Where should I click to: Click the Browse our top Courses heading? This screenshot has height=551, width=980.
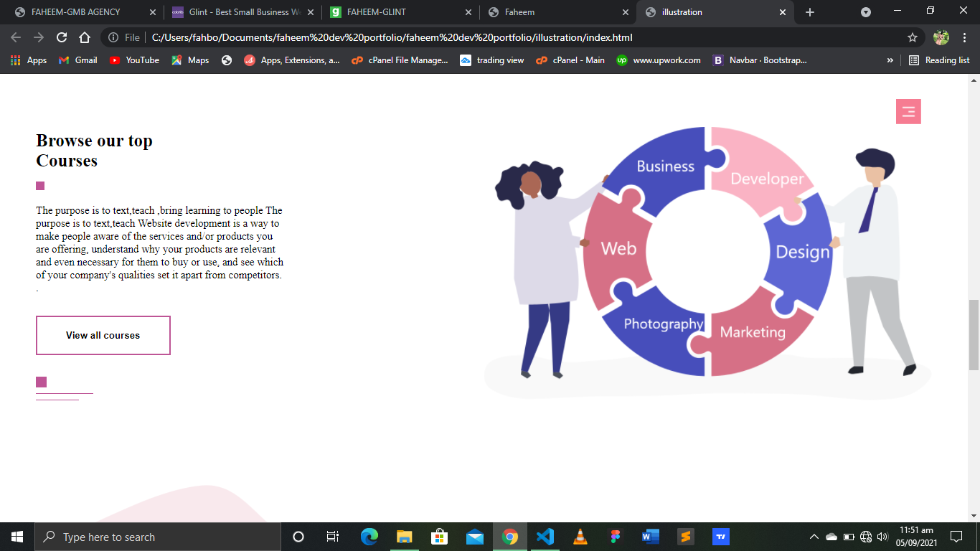coord(94,150)
